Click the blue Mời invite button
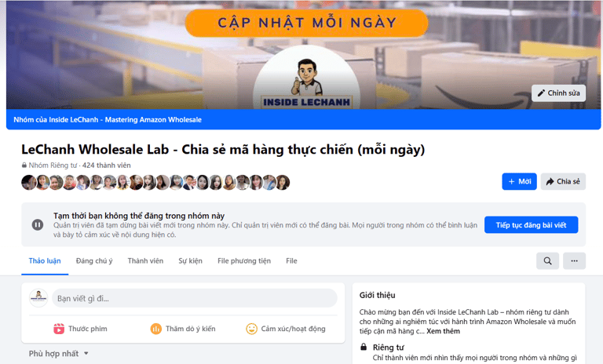The height and width of the screenshot is (364, 603). pos(519,181)
